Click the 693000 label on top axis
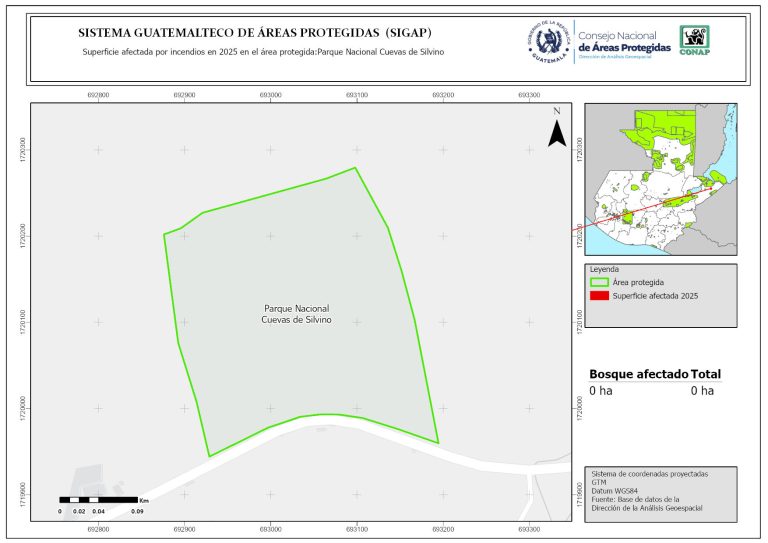This screenshot has width=768, height=543. click(270, 94)
